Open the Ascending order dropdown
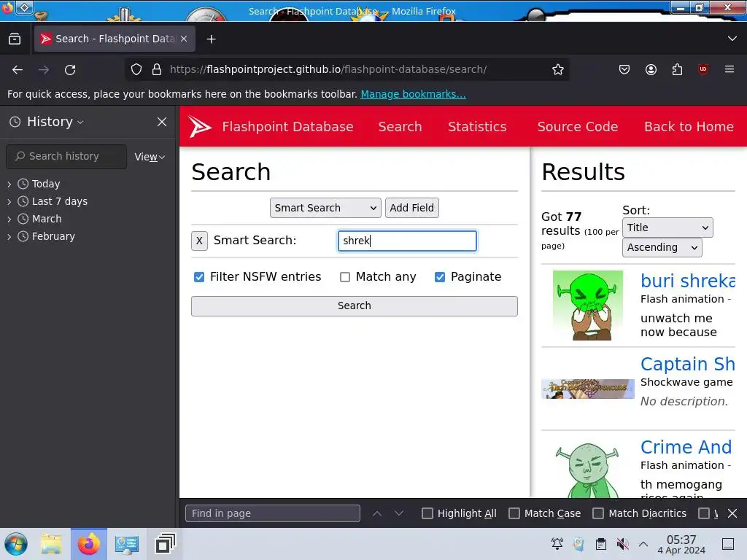 662,248
